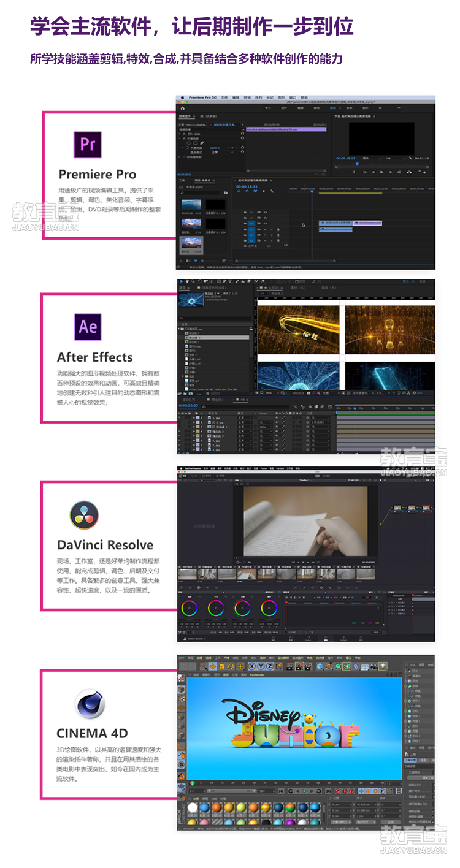460x868 pixels.
Task: Click Cinema 4D red Record Keyframe button
Action: coord(337,791)
